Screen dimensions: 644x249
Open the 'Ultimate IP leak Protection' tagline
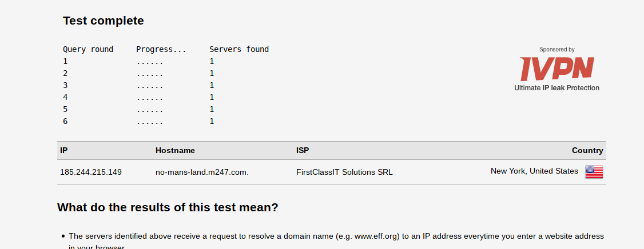[x=556, y=88]
